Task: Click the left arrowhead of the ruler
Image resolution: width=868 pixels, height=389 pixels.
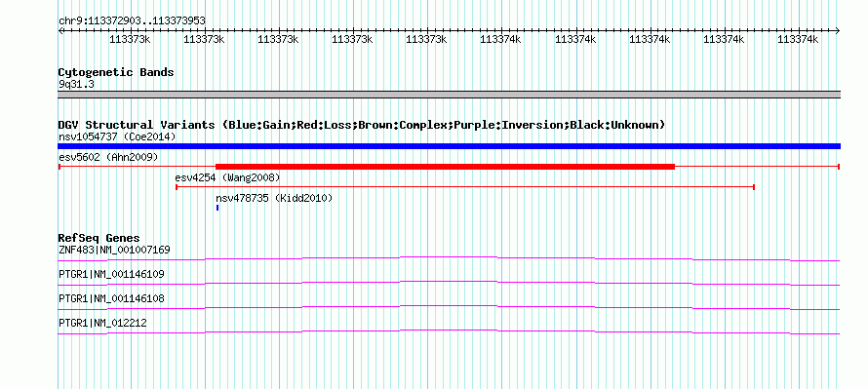Action: [61, 31]
